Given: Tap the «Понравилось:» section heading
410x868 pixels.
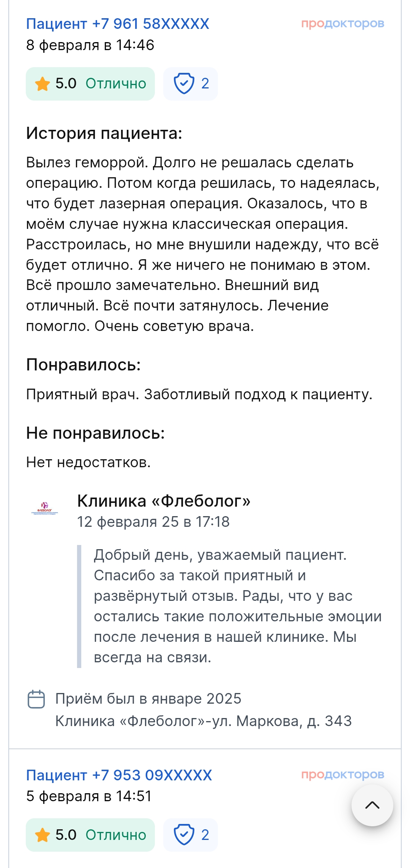Looking at the screenshot, I should pyautogui.click(x=84, y=365).
